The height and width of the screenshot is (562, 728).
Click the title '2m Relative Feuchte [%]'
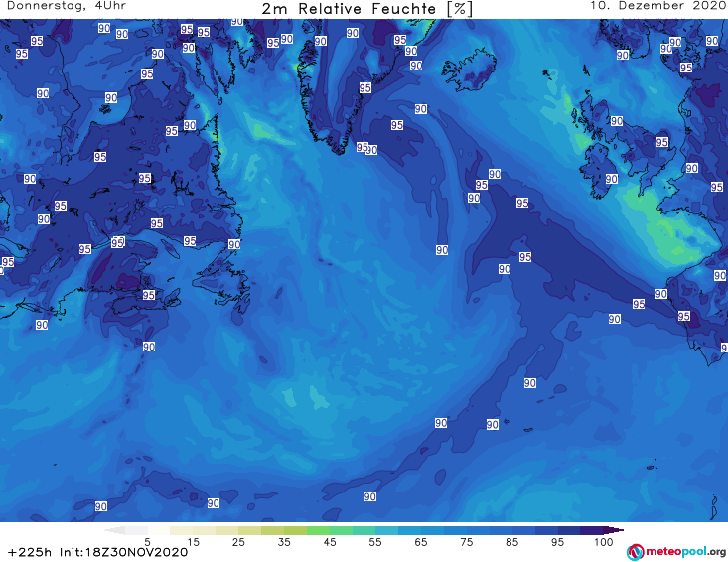(x=367, y=9)
